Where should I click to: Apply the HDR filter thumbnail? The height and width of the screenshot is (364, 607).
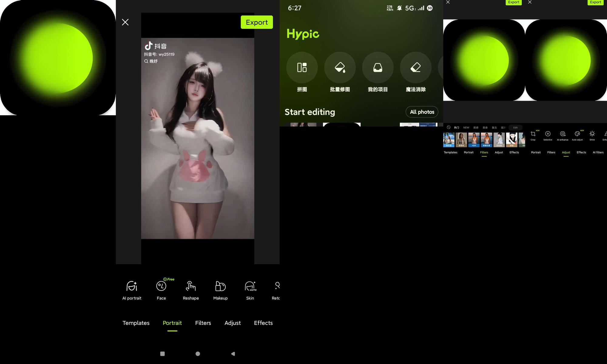click(474, 140)
